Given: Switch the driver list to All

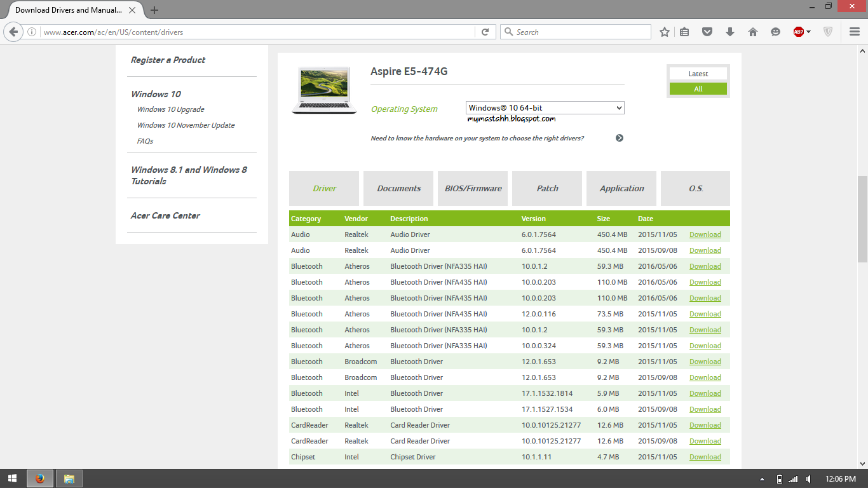Looking at the screenshot, I should tap(698, 89).
